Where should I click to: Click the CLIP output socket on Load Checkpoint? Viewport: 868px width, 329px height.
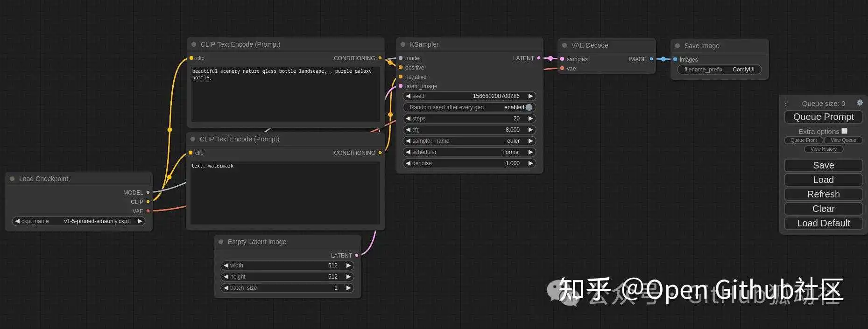148,202
